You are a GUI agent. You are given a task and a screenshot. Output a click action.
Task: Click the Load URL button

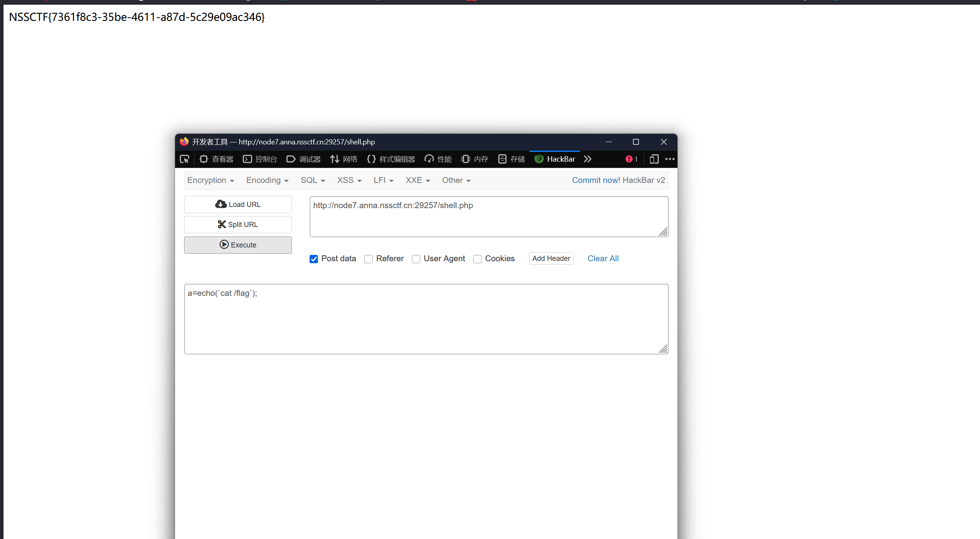238,205
